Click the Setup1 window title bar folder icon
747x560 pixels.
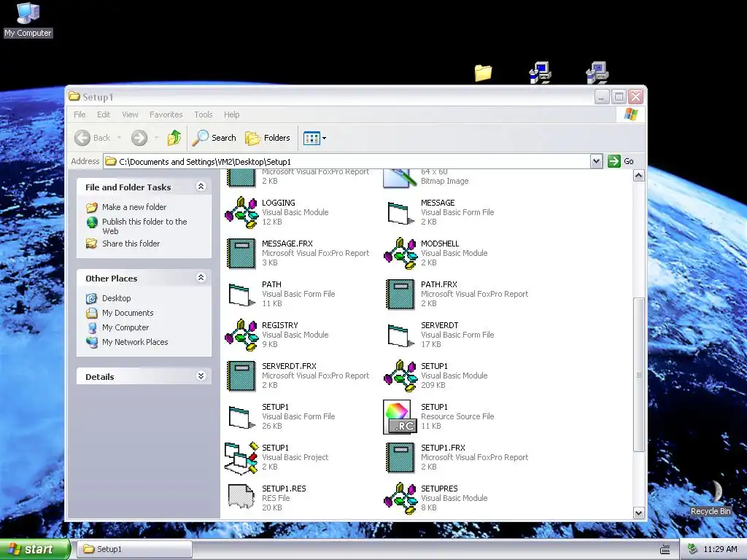[x=74, y=97]
